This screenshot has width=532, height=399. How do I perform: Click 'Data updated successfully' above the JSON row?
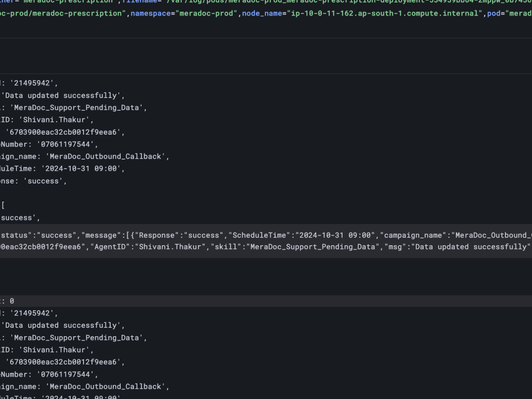pyautogui.click(x=61, y=95)
